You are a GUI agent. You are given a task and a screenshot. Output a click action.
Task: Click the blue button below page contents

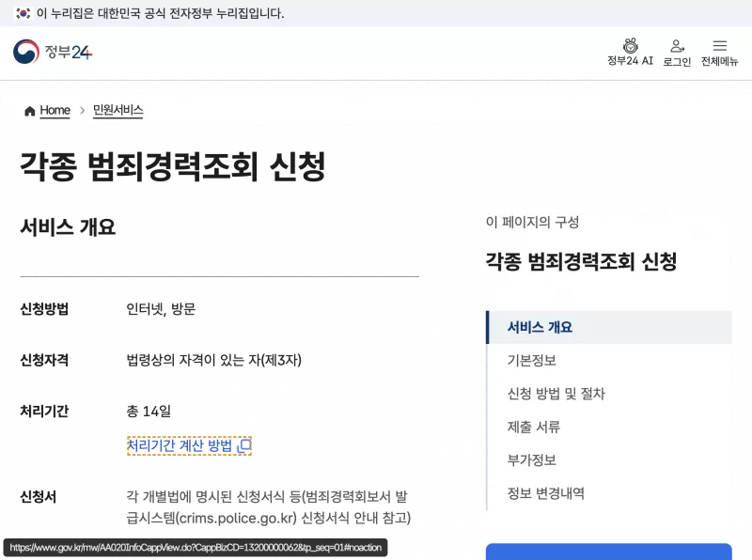point(608,552)
